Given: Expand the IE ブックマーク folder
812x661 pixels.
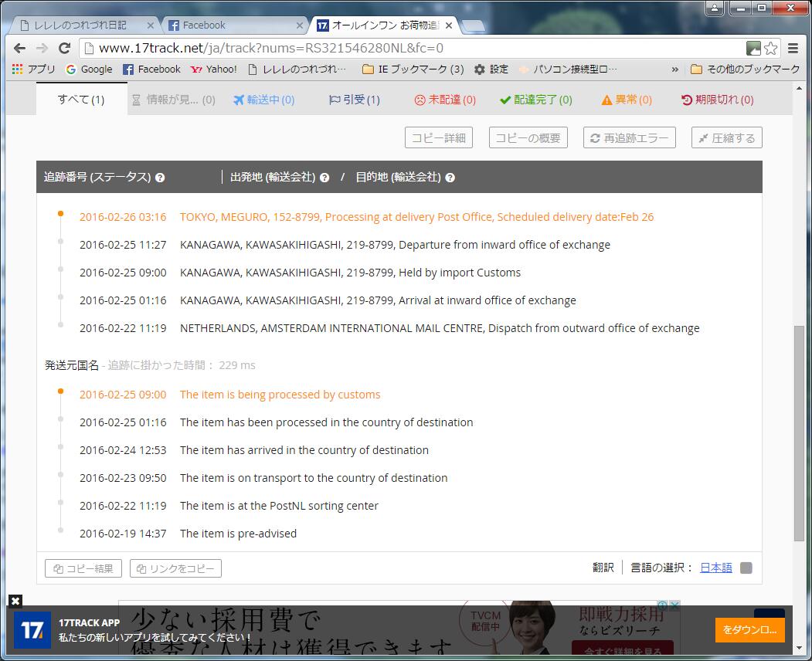Looking at the screenshot, I should pos(413,69).
